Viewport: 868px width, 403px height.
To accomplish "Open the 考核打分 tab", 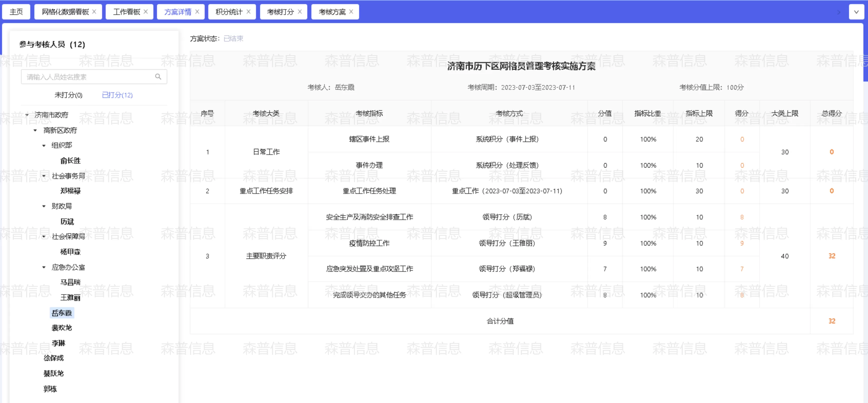I will click(280, 12).
